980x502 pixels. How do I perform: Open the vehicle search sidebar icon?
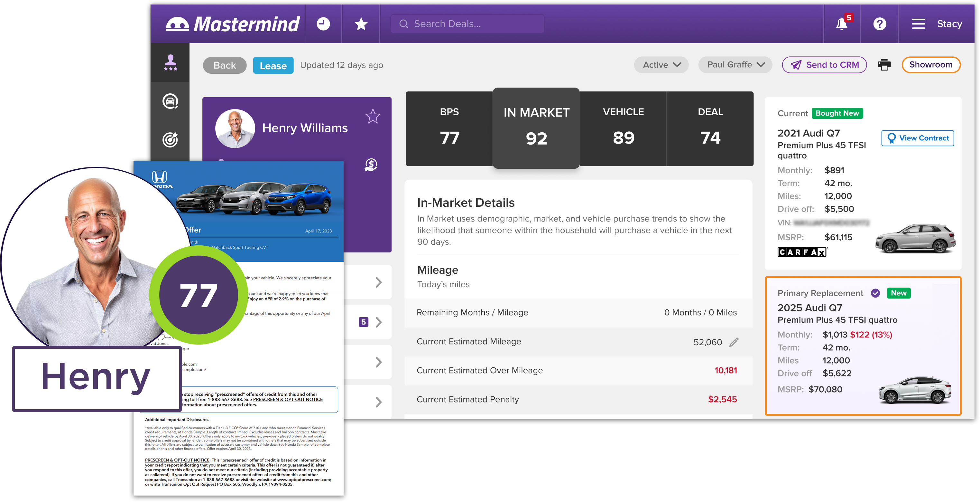(170, 101)
